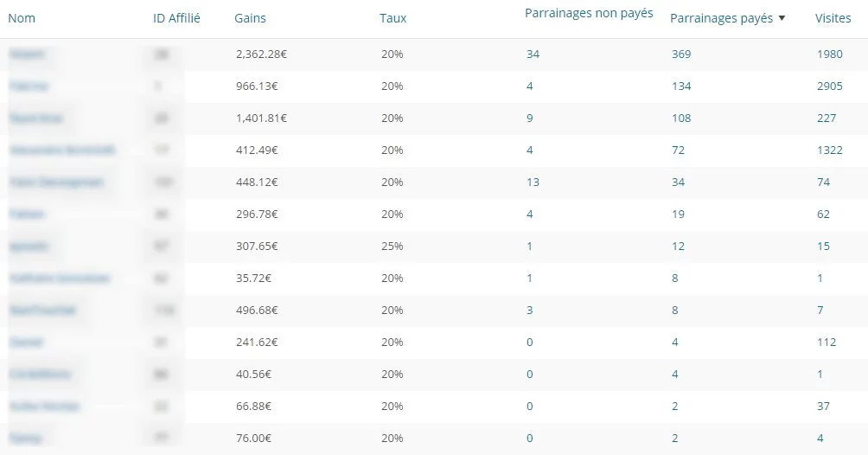Click the 72 paid referrals value
This screenshot has width=868, height=455.
point(678,151)
